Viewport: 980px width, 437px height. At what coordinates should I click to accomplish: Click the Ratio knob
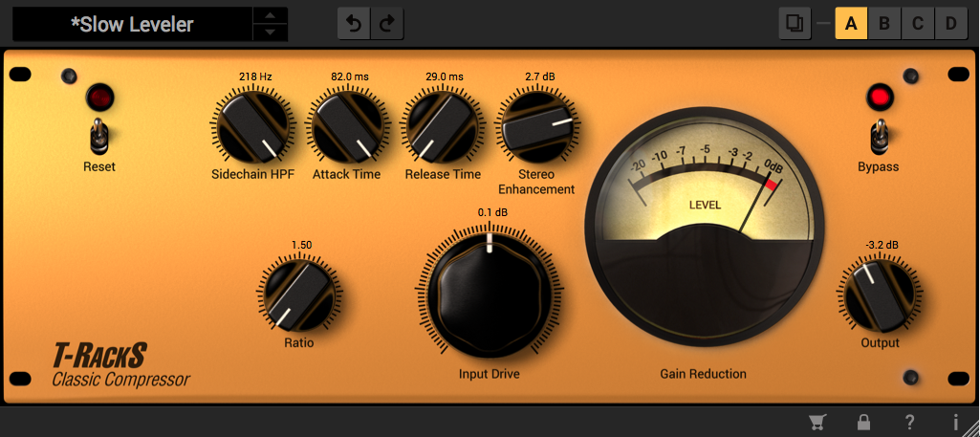click(x=300, y=296)
